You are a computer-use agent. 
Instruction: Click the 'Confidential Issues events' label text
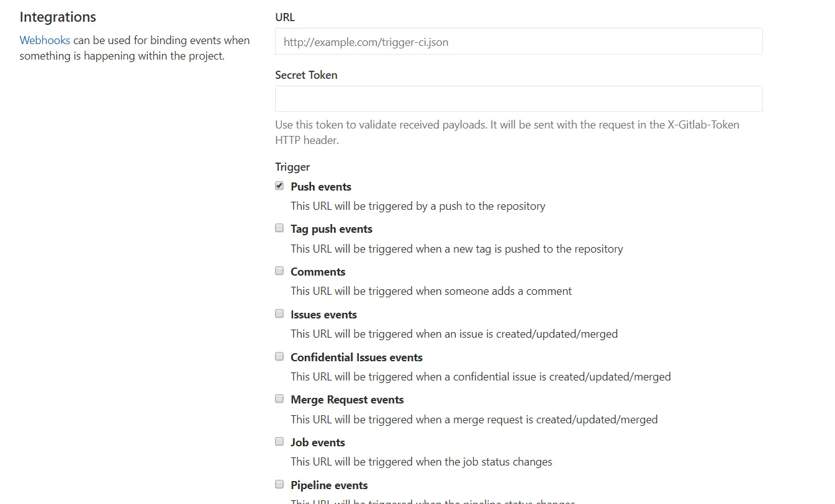click(356, 358)
